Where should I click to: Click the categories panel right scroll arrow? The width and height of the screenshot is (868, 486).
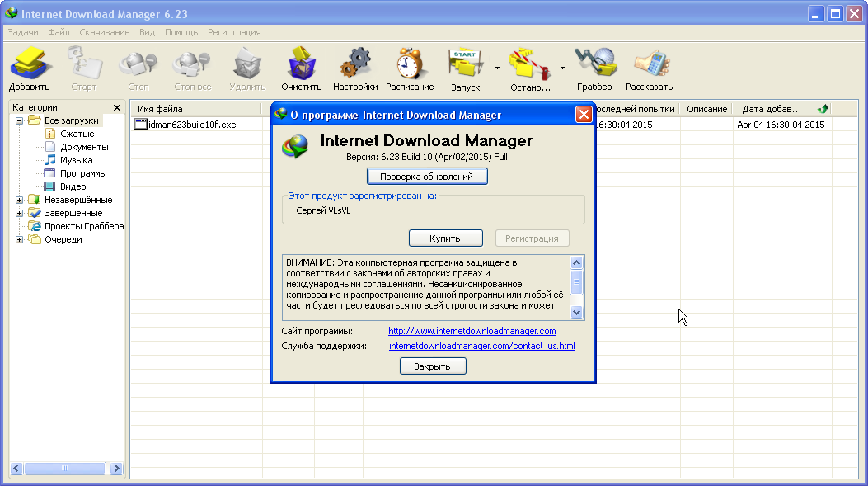pyautogui.click(x=116, y=469)
